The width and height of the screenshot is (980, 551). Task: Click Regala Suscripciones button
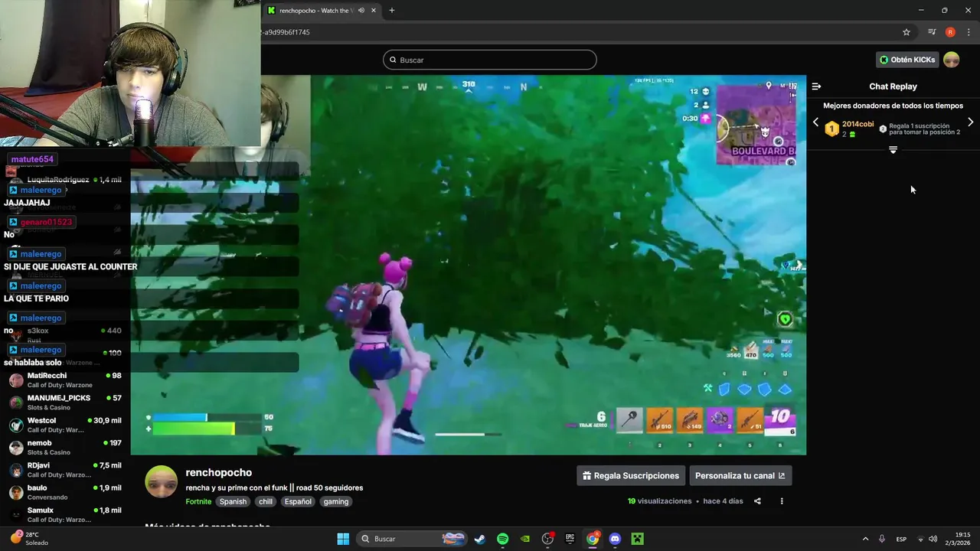tap(631, 476)
